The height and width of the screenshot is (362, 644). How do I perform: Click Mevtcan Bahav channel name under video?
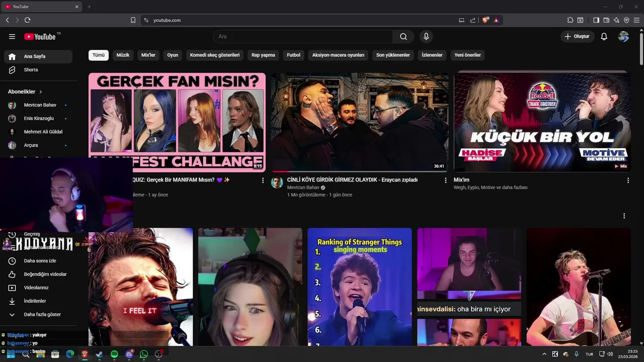tap(303, 188)
